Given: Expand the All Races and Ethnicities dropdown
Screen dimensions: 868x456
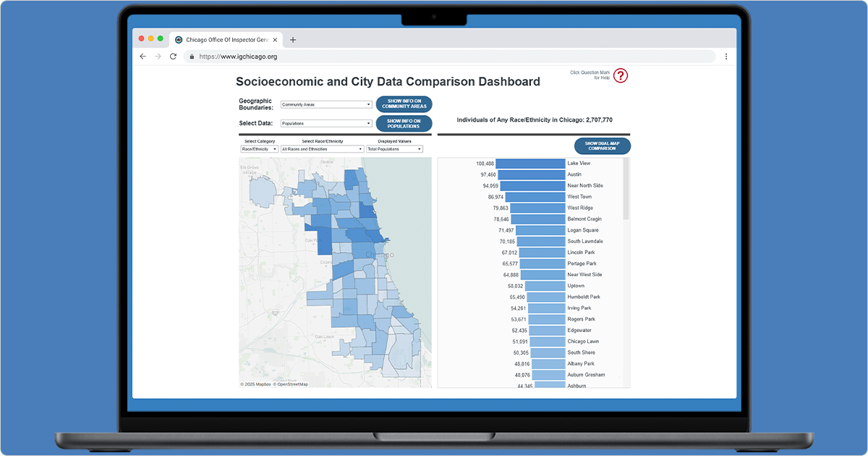Looking at the screenshot, I should pyautogui.click(x=322, y=149).
